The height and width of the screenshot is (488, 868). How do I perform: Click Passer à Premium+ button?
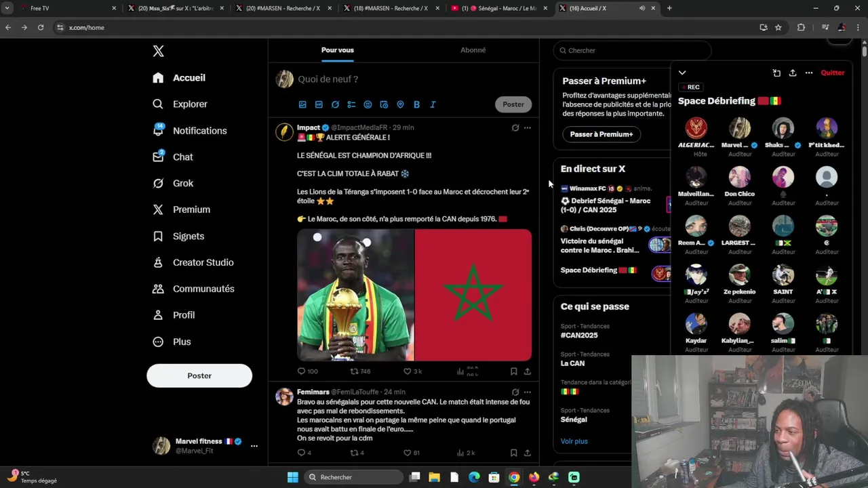(x=601, y=134)
